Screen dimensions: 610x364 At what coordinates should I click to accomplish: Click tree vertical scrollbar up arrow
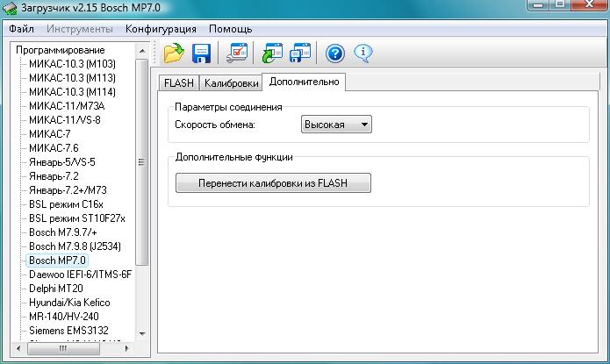pos(142,51)
